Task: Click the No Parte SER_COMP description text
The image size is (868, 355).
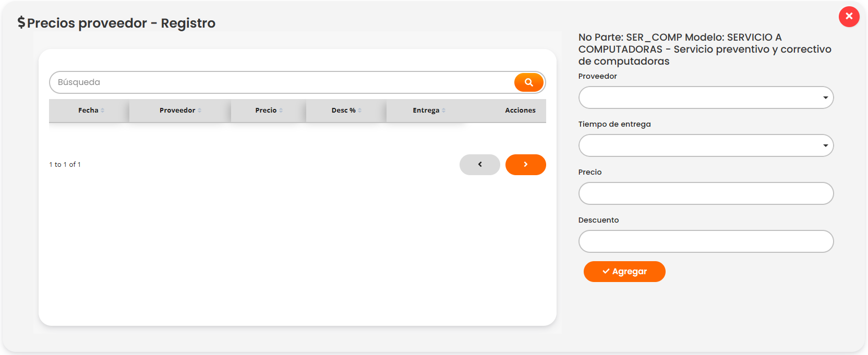Action: tap(704, 49)
